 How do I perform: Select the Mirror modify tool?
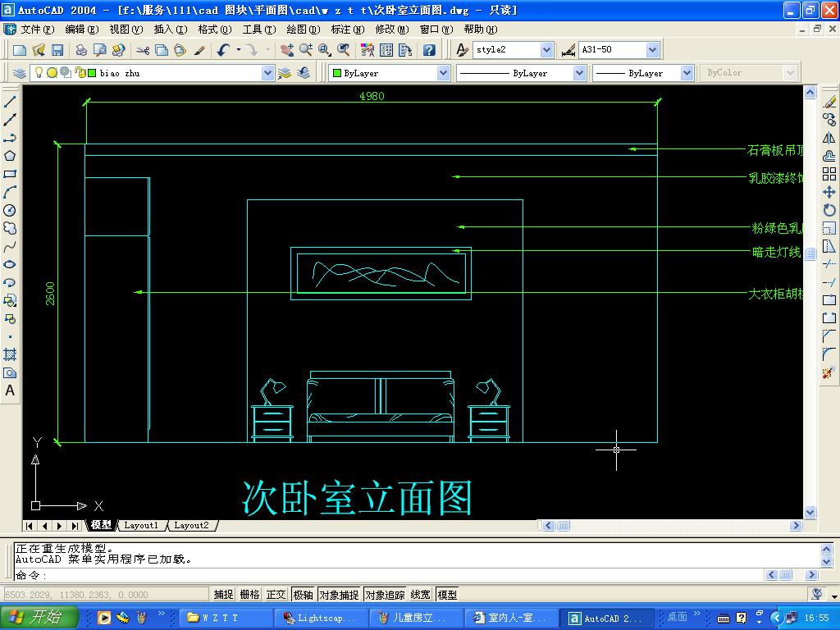(x=829, y=138)
